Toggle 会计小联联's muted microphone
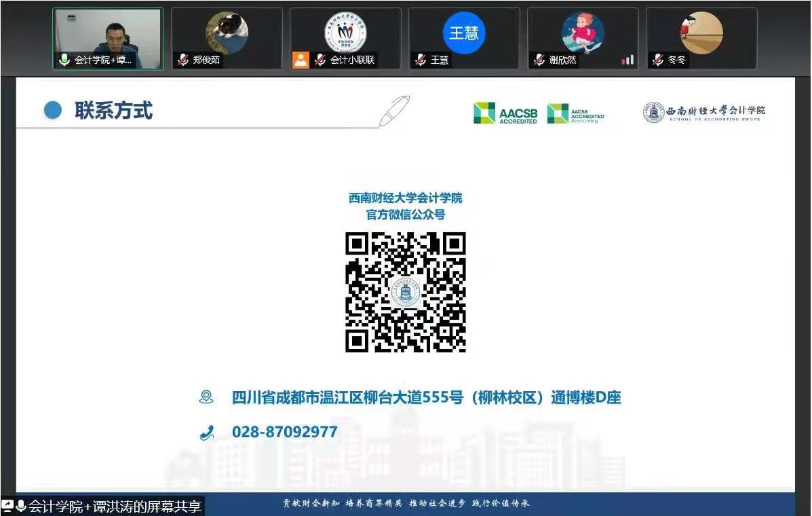This screenshot has height=516, width=812. 319,60
